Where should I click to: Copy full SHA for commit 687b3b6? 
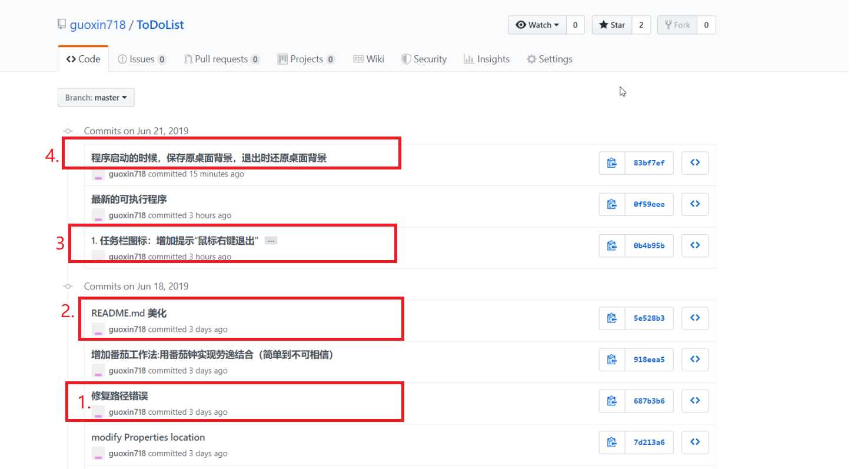[x=612, y=401]
